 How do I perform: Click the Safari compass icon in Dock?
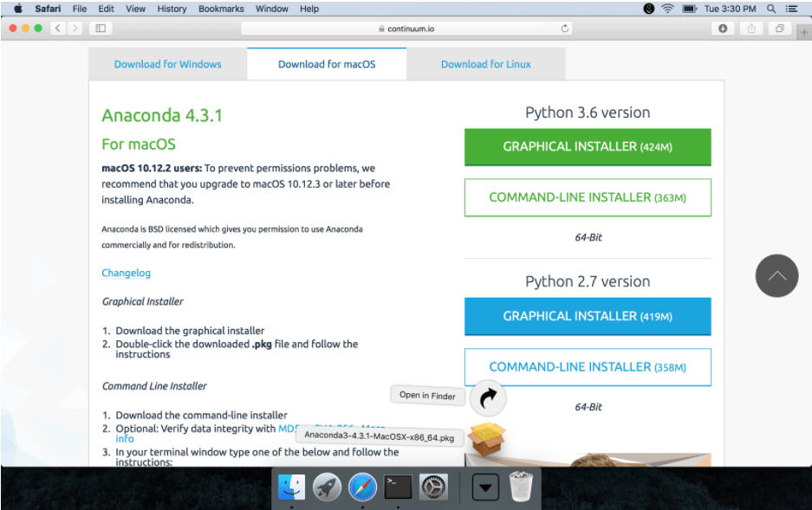pos(362,487)
